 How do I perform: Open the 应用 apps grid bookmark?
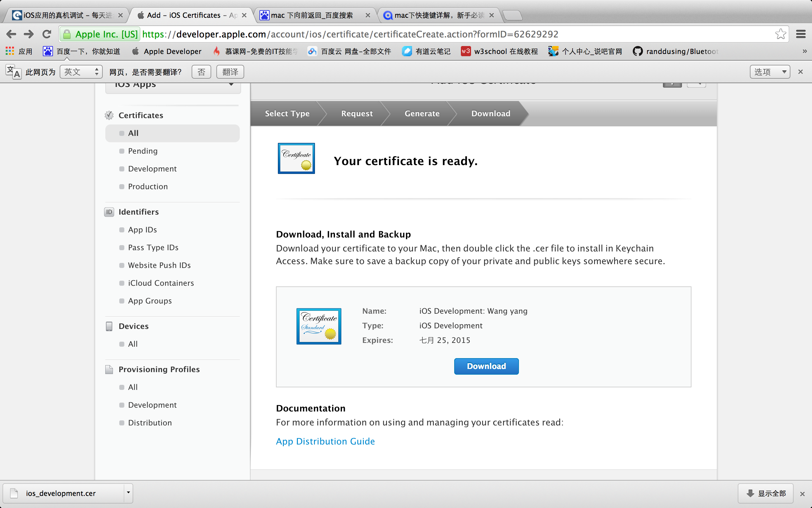coord(19,51)
